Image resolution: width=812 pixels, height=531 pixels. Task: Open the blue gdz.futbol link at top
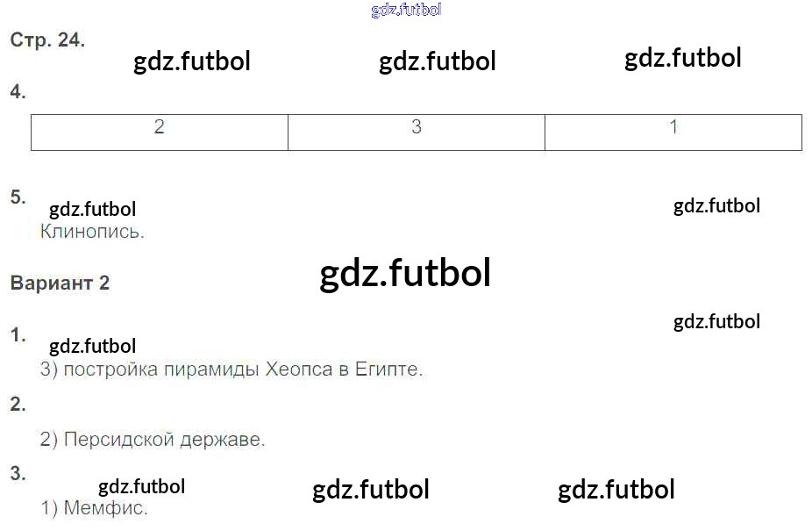pyautogui.click(x=406, y=11)
